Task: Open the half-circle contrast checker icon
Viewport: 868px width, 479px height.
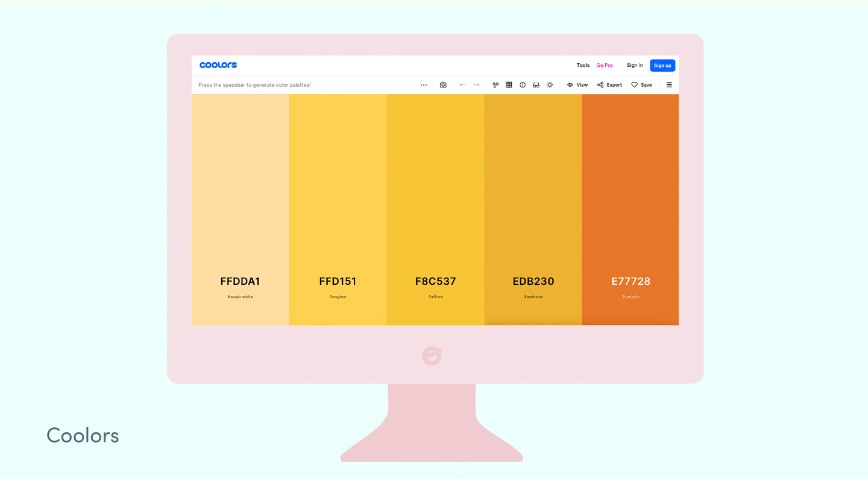Action: click(523, 85)
